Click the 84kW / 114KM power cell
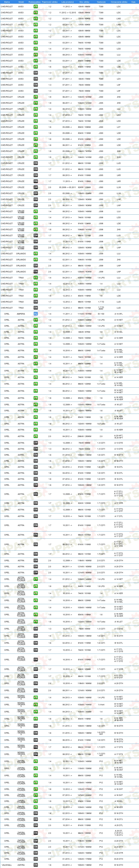The width and height of the screenshot is (139, 868). pos(84,586)
